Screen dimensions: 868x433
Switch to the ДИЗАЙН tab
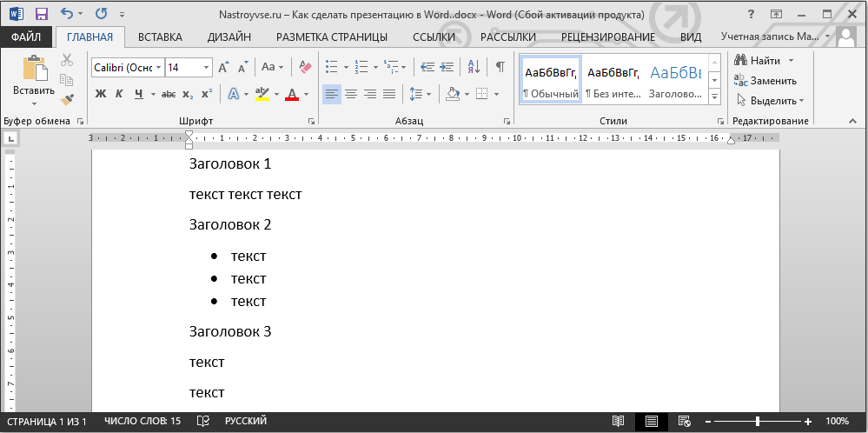click(229, 37)
